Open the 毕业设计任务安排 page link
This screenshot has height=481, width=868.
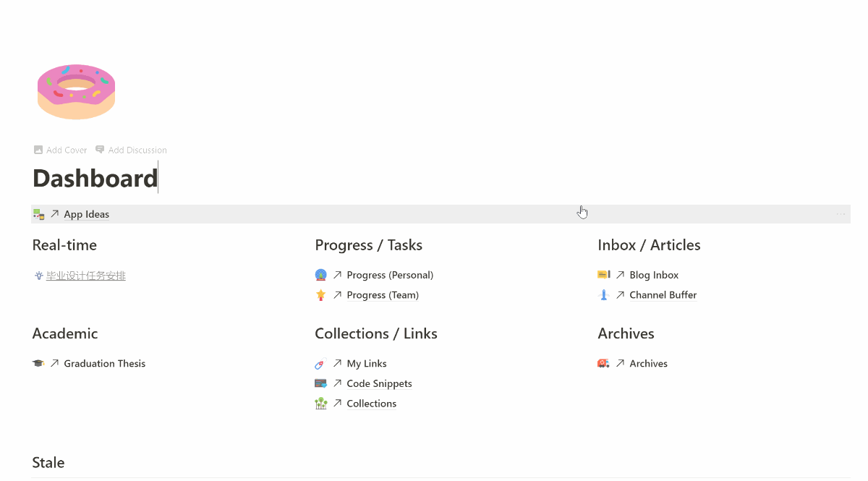pyautogui.click(x=85, y=276)
